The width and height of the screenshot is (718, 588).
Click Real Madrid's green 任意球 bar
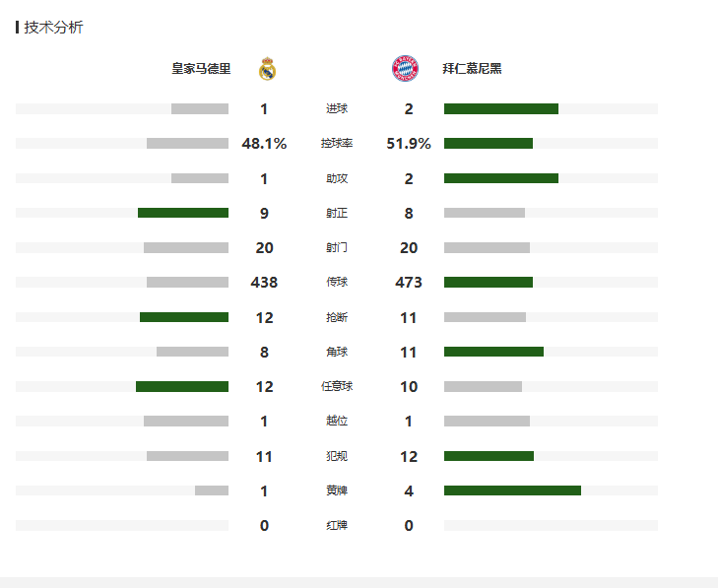pos(182,386)
